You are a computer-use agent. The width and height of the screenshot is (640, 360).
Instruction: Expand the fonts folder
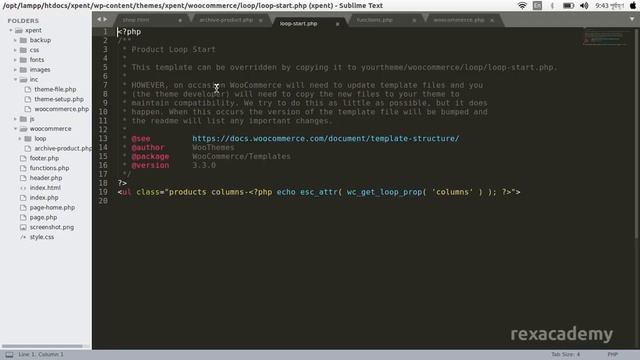[x=15, y=60]
